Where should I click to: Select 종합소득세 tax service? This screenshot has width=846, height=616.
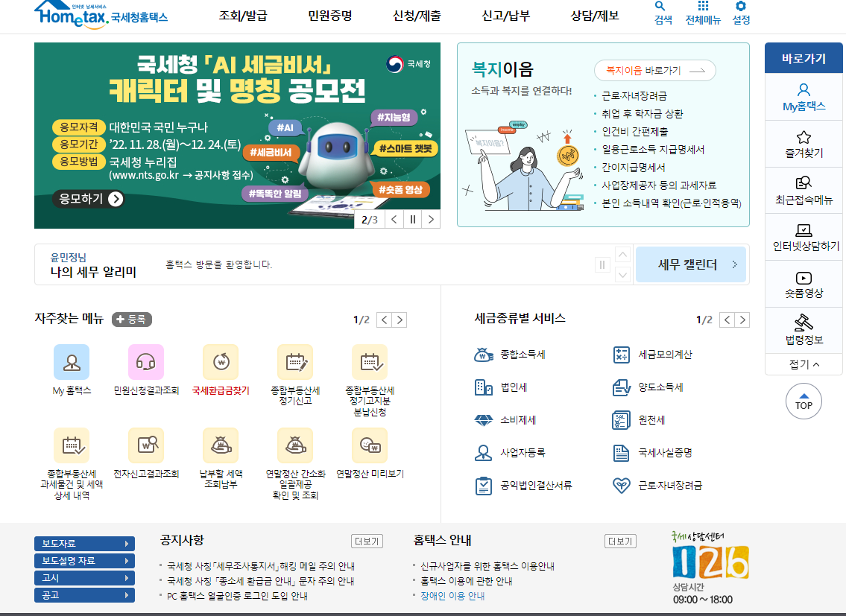pyautogui.click(x=510, y=355)
